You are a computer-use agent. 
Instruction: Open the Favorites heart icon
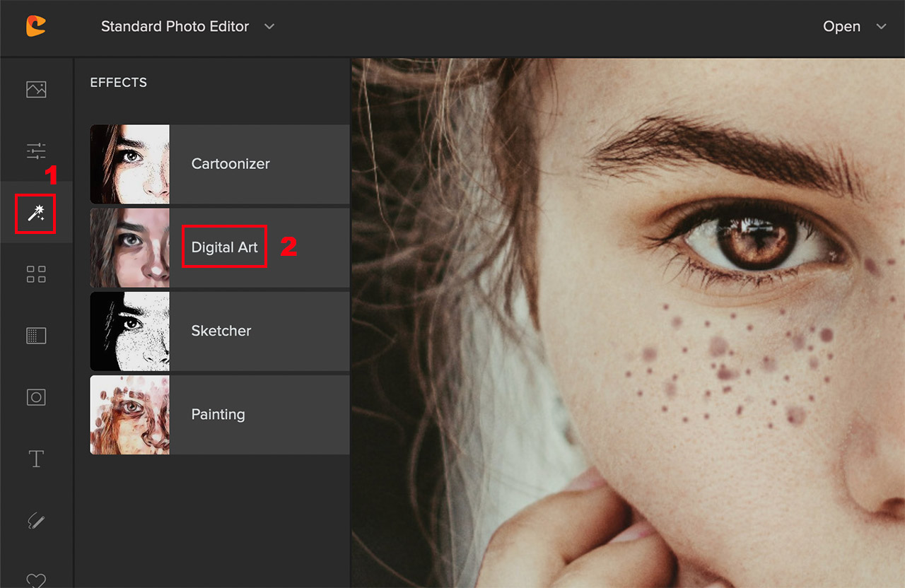pos(36,580)
